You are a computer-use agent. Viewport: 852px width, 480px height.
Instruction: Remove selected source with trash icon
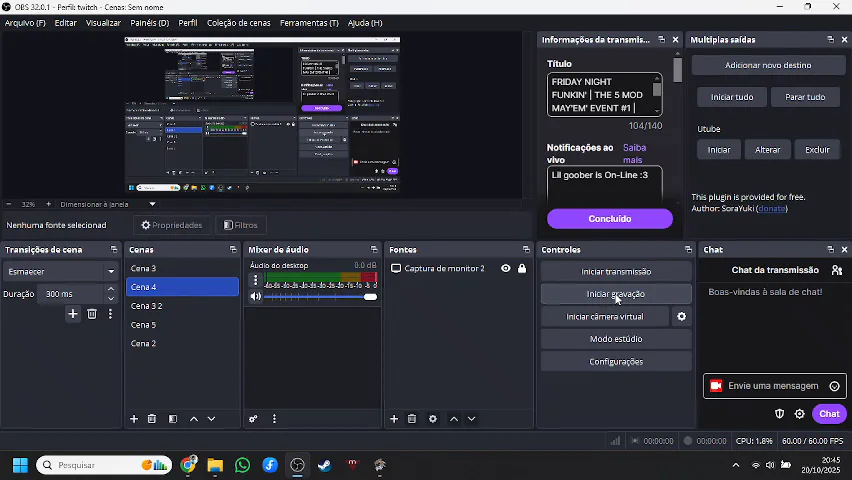point(412,419)
